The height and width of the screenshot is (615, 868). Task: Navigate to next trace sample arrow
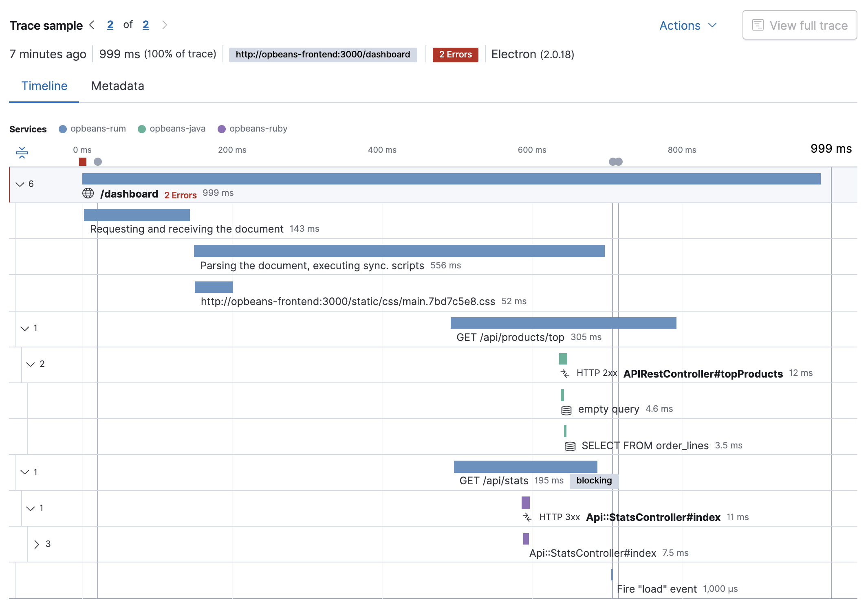coord(164,24)
